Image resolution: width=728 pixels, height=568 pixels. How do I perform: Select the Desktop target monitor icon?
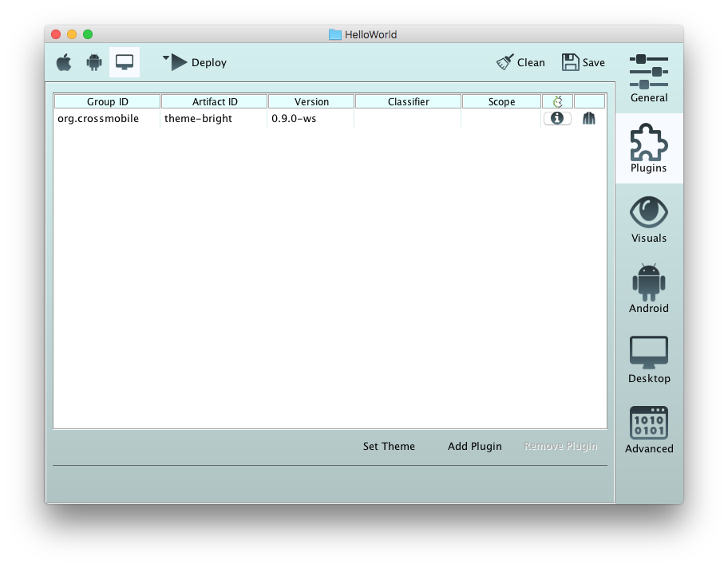pos(125,62)
